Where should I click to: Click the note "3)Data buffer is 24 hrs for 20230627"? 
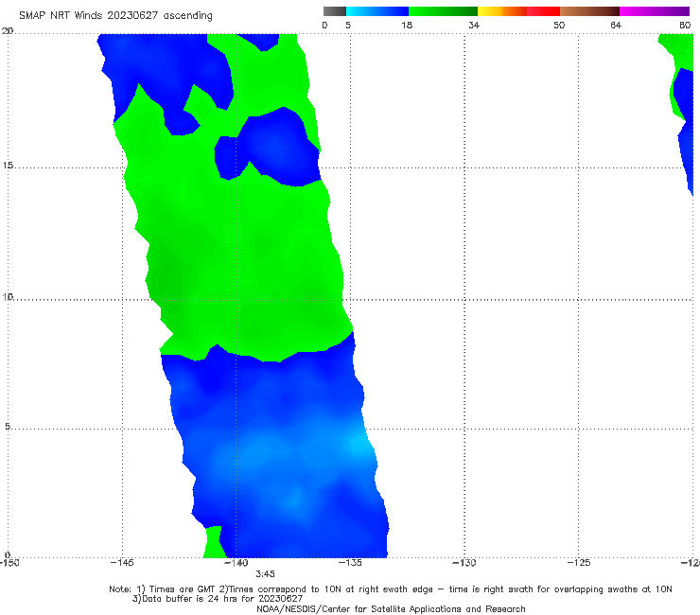click(x=218, y=599)
